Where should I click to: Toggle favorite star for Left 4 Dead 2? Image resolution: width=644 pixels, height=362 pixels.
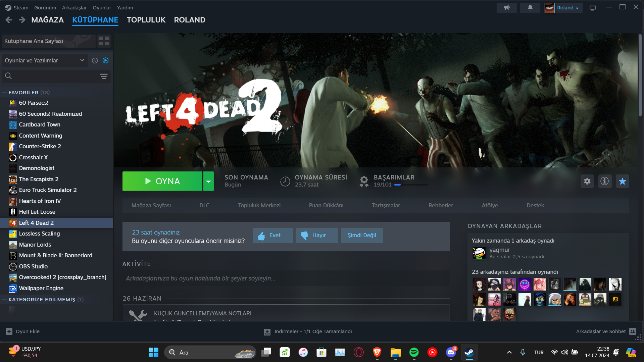[x=623, y=181]
